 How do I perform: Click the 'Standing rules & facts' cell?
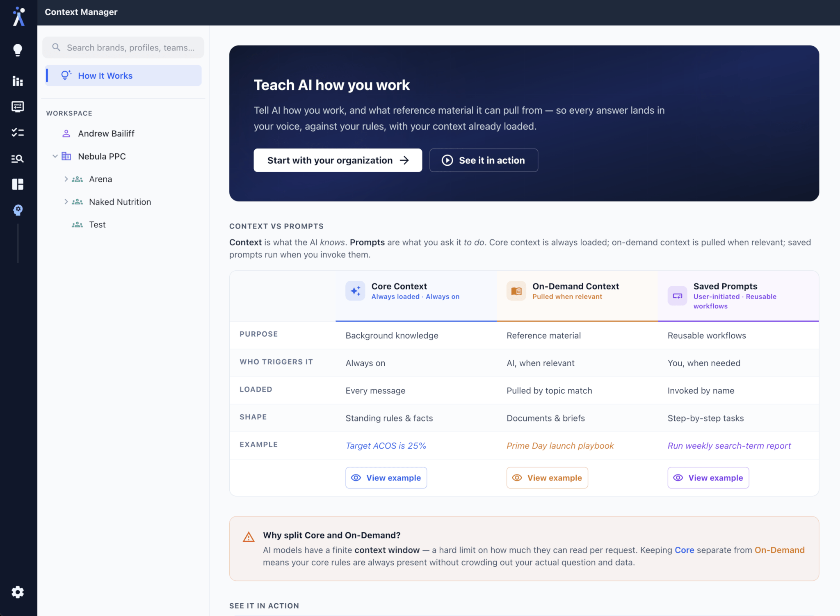tap(389, 418)
